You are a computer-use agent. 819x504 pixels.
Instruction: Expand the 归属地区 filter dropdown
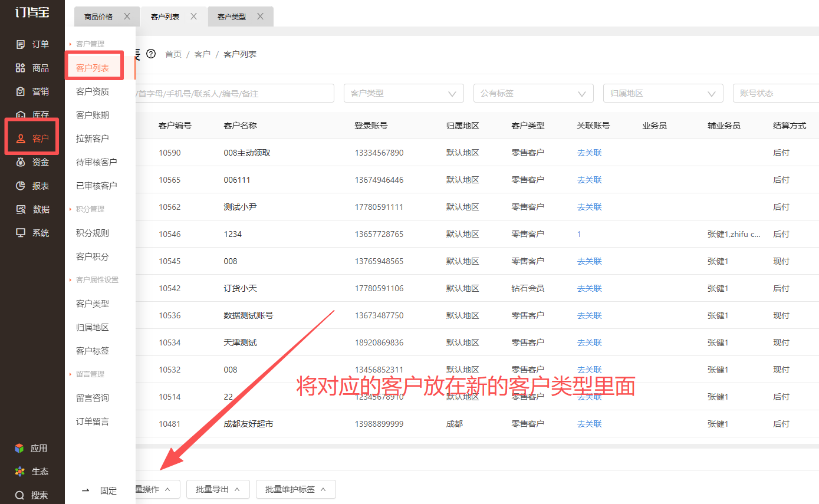tap(663, 93)
